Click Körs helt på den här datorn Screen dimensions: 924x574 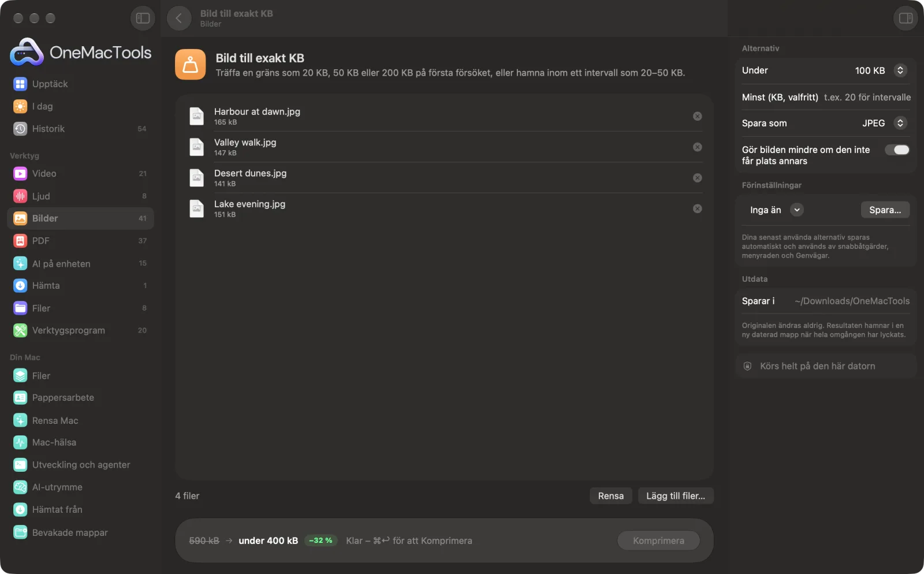coord(825,366)
